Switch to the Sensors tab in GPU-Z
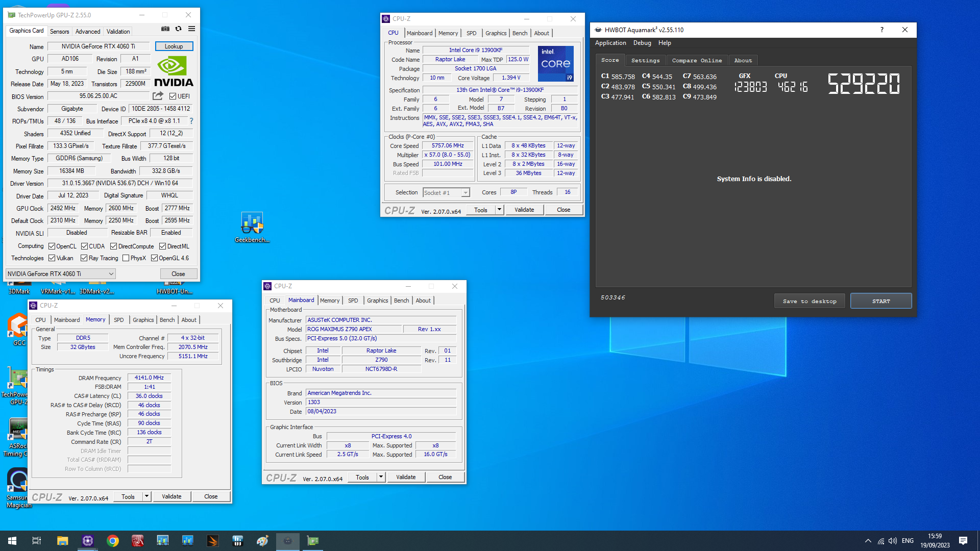This screenshot has height=551, width=980. click(x=59, y=32)
